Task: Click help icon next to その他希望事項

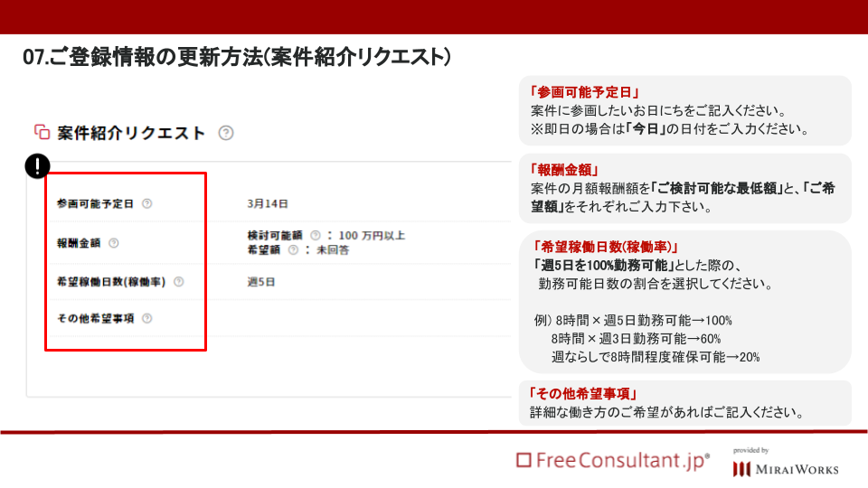Action: pos(147,318)
